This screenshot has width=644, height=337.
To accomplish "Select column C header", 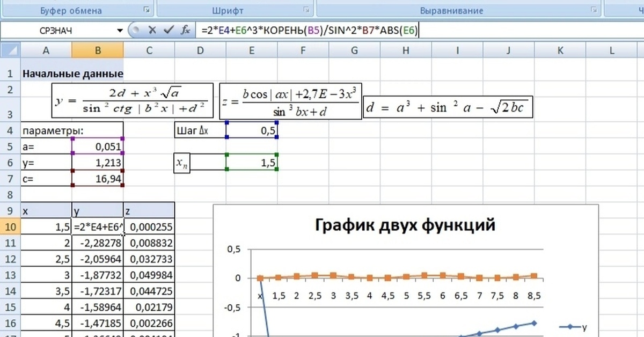I will 149,50.
